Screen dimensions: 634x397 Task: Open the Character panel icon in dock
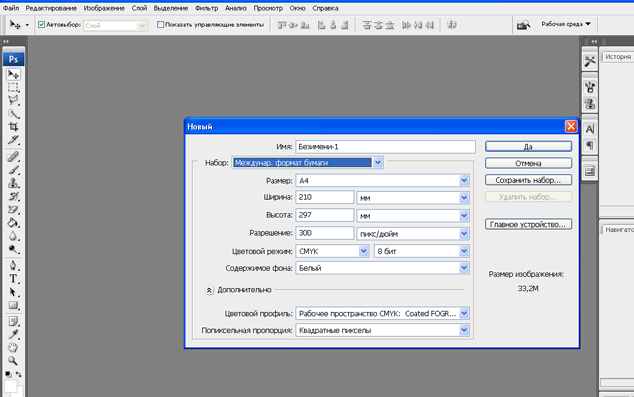coord(590,129)
